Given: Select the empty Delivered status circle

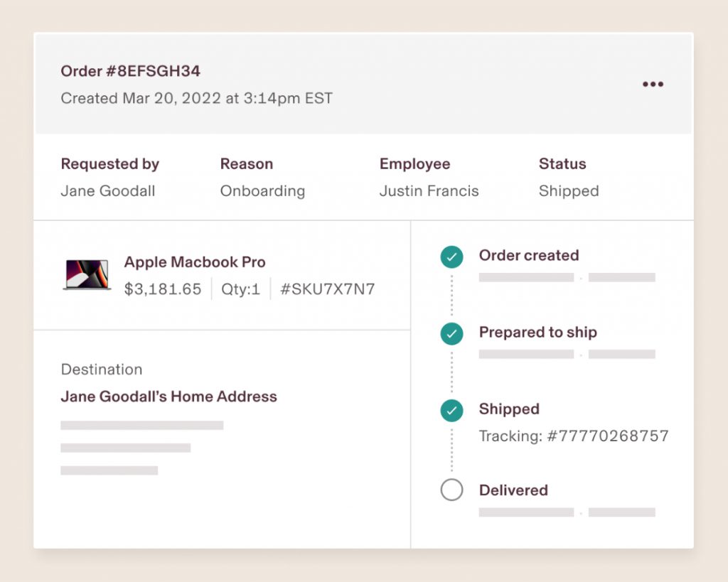Looking at the screenshot, I should coord(451,490).
